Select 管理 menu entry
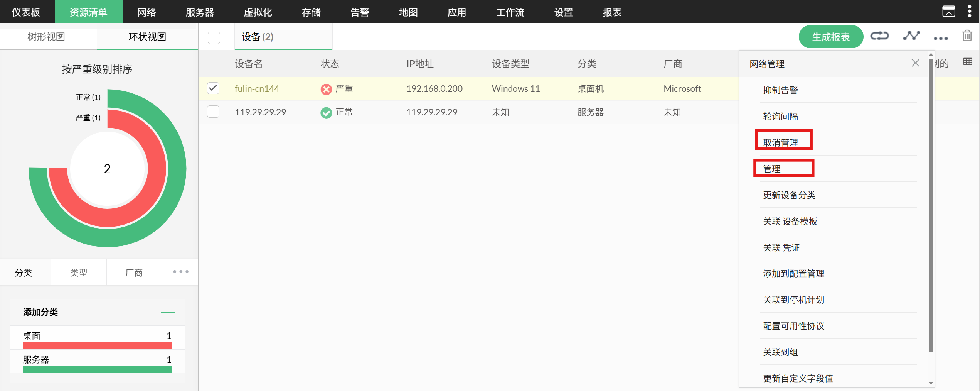980x391 pixels. click(x=838, y=169)
